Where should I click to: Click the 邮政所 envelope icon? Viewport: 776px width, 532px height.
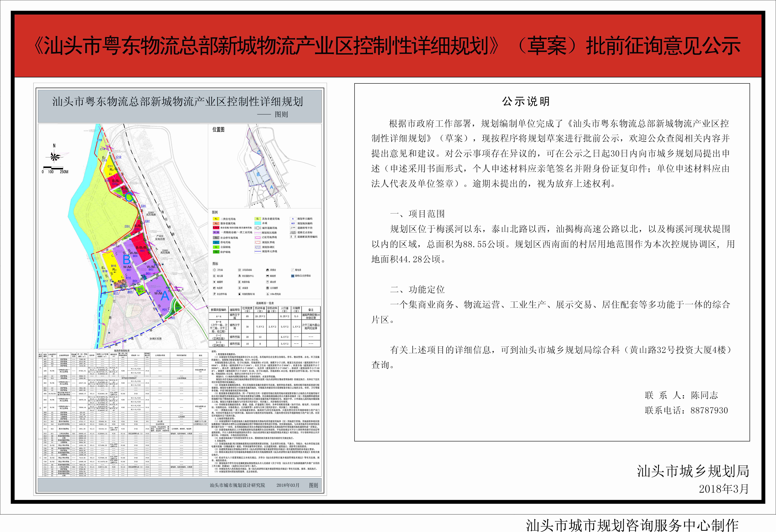[x=268, y=276]
